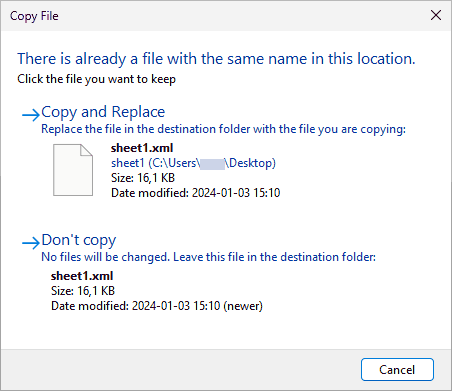Click the arrow icon beside Copy and Replace
The height and width of the screenshot is (391, 452).
(x=31, y=115)
